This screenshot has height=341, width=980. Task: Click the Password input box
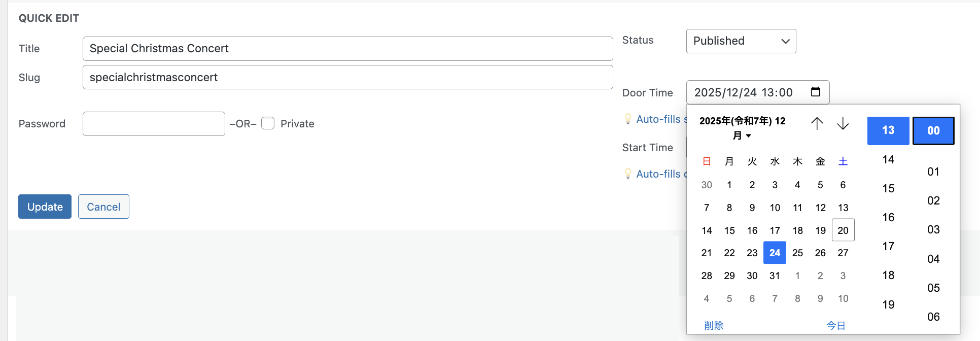pyautogui.click(x=154, y=124)
